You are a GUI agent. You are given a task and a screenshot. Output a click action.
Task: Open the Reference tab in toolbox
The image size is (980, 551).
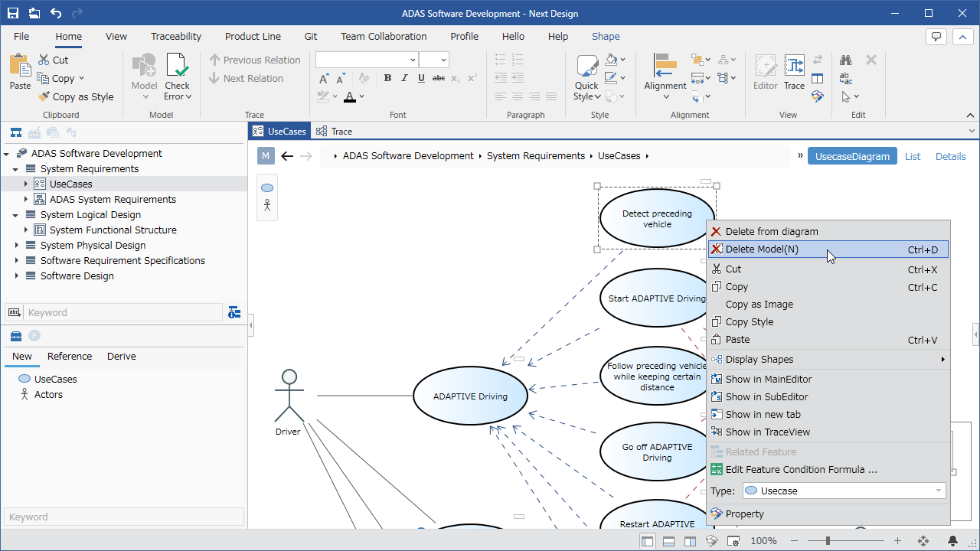[x=70, y=356]
